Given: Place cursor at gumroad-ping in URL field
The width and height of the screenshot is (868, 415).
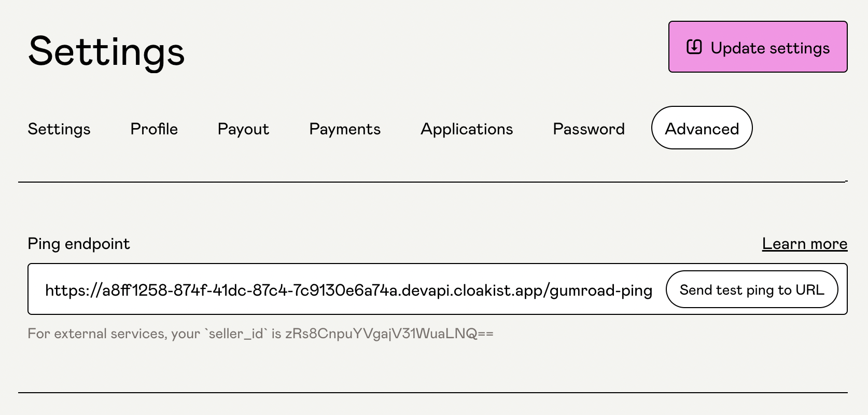Looking at the screenshot, I should point(601,290).
